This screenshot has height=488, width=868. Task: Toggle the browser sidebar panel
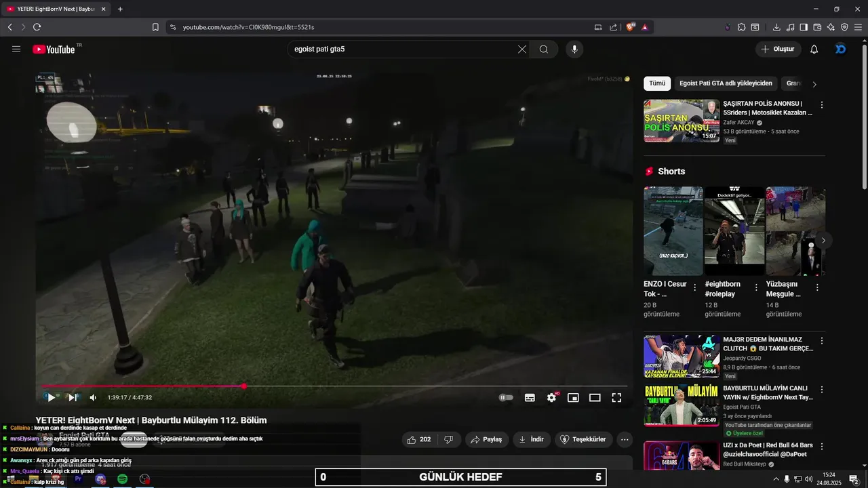[x=804, y=27]
